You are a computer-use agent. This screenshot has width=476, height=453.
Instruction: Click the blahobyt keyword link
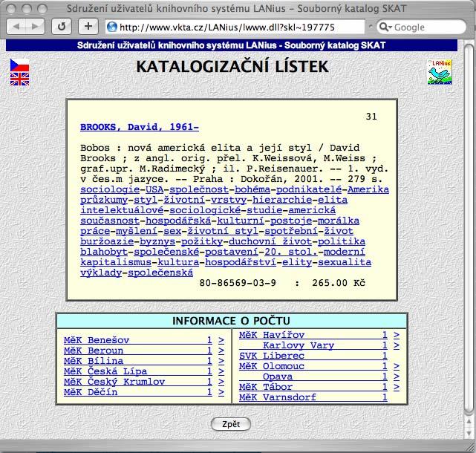pos(104,252)
